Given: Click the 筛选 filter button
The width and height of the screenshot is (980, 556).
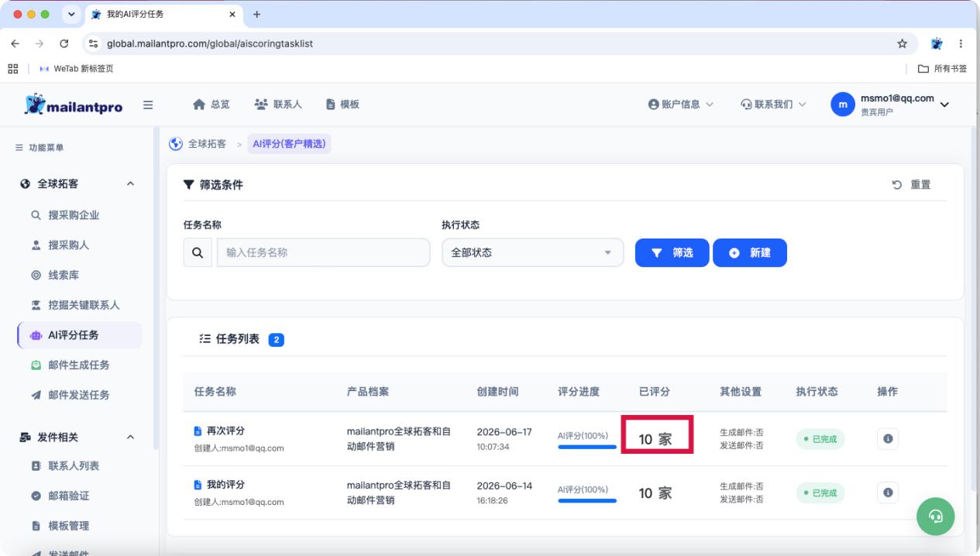Looking at the screenshot, I should point(672,252).
